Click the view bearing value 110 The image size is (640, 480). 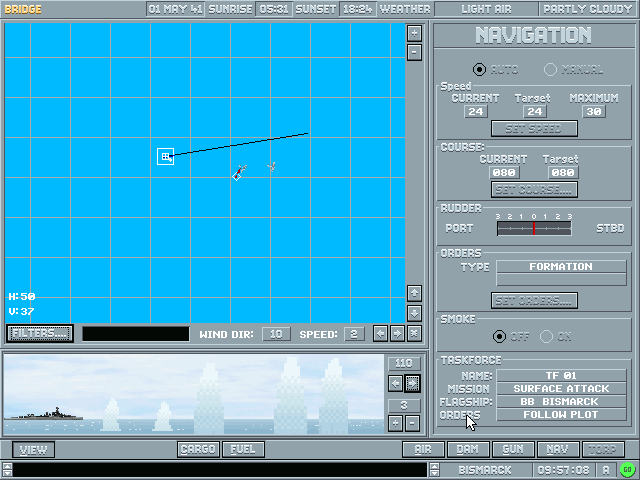(x=404, y=363)
